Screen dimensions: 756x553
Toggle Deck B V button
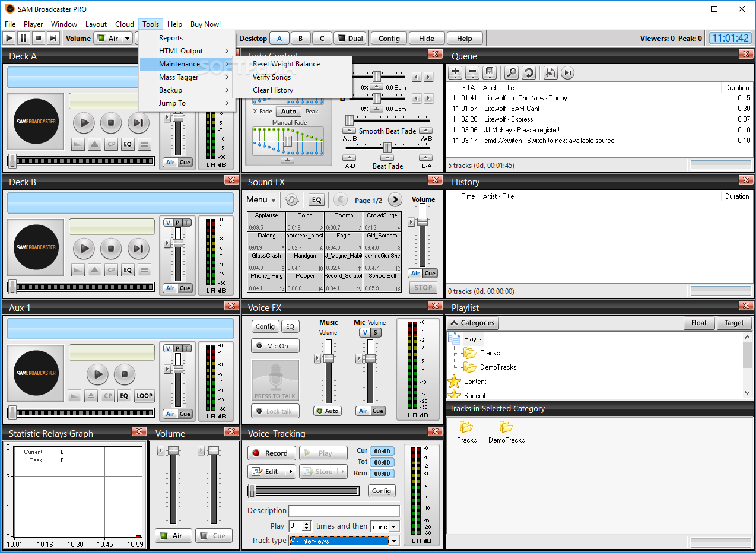point(168,223)
